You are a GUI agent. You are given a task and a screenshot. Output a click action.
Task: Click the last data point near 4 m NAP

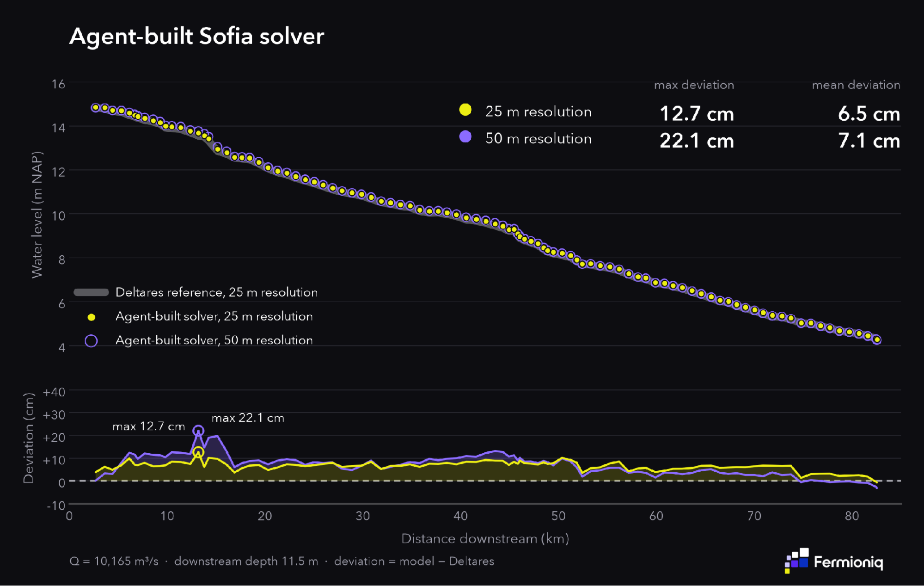click(877, 340)
